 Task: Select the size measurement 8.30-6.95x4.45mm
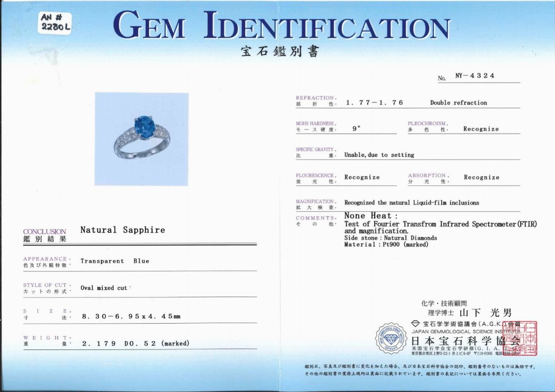point(131,317)
